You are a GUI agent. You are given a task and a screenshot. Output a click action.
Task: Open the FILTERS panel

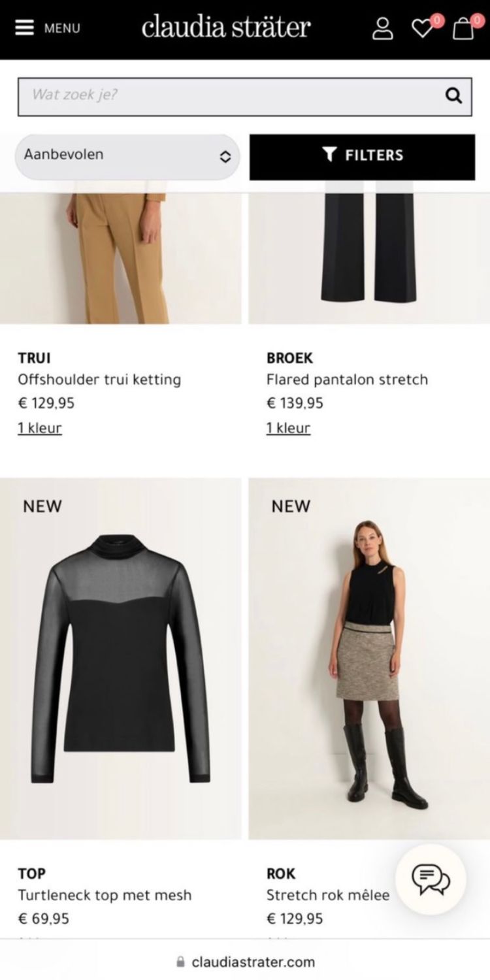click(362, 157)
